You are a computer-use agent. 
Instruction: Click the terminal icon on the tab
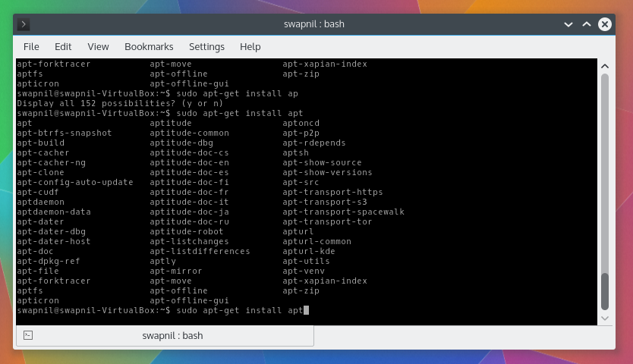point(28,335)
